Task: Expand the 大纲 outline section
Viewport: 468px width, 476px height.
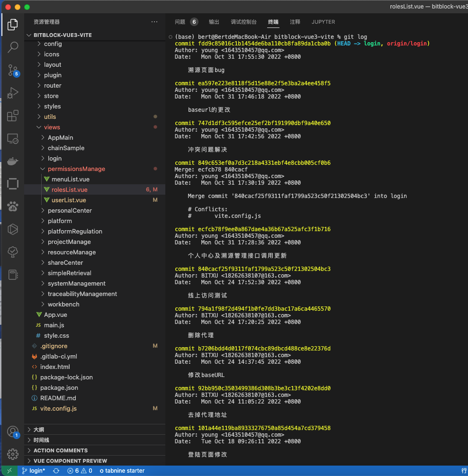Action: tap(95, 430)
